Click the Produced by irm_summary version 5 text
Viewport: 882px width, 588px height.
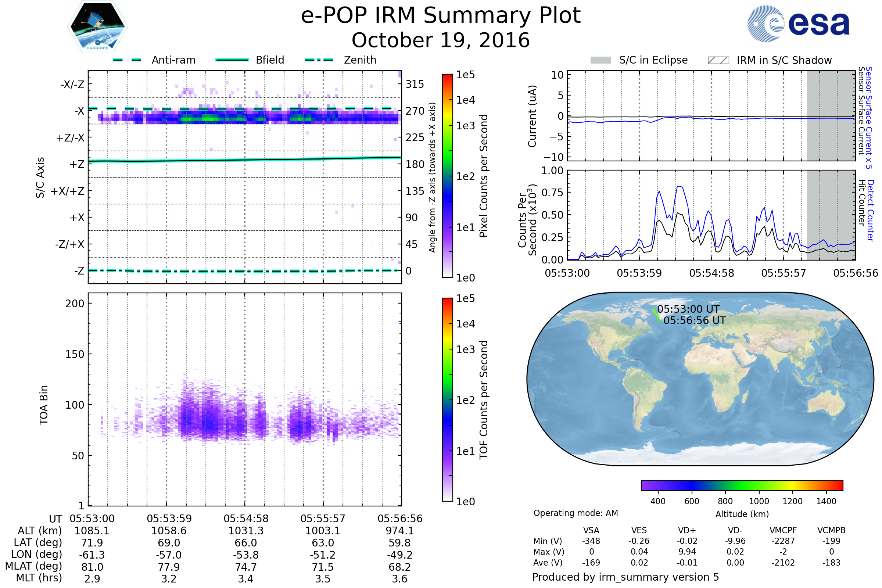[625, 577]
